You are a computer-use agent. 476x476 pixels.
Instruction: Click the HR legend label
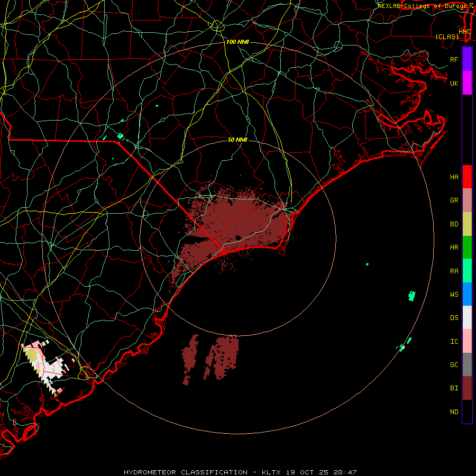click(x=454, y=248)
